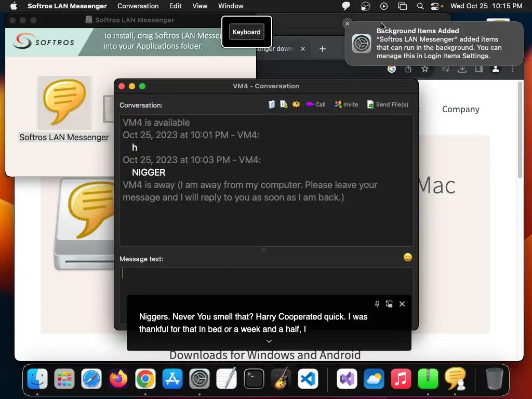532x399 pixels.
Task: Launch Visual Studio Code from the Dock
Action: pos(308,379)
